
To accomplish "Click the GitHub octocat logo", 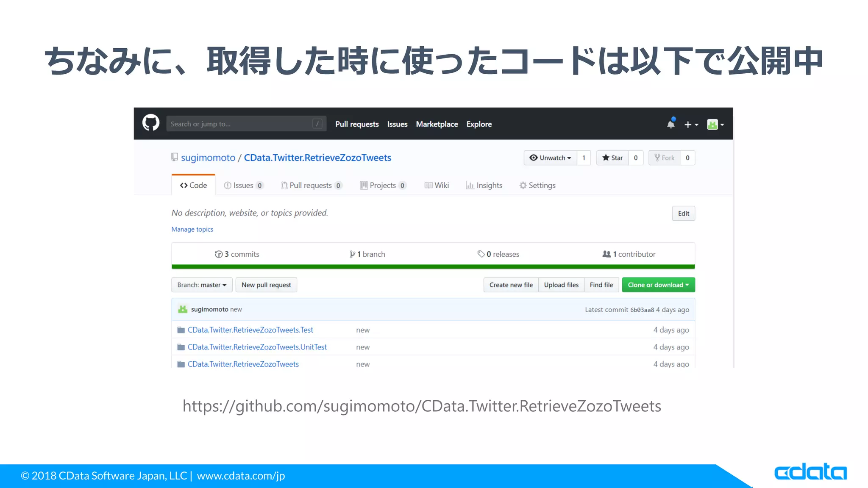I will pyautogui.click(x=150, y=123).
